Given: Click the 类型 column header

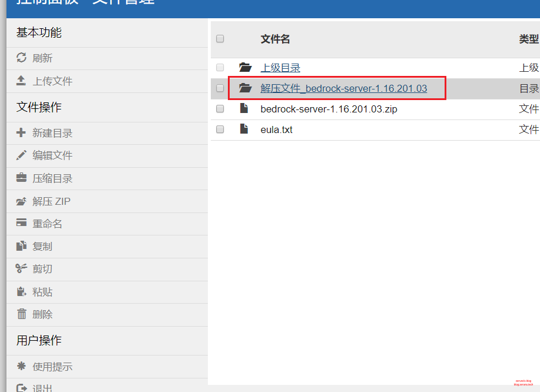Looking at the screenshot, I should 529,39.
